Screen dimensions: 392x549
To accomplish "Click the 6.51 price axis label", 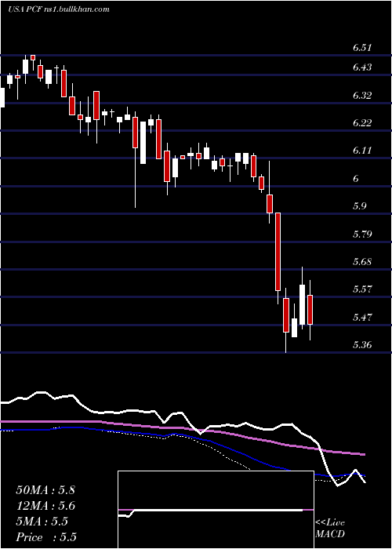I will (x=362, y=48).
